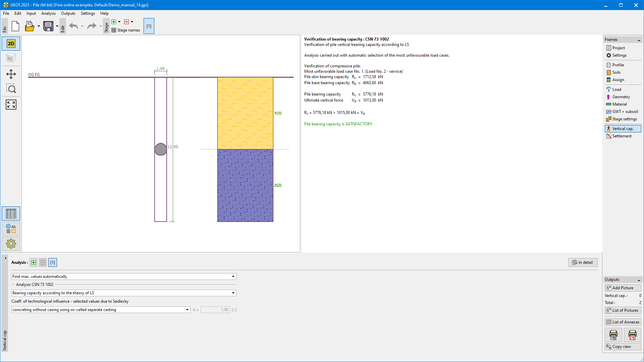Expand Find max. values automatically dropdown

tap(124, 277)
